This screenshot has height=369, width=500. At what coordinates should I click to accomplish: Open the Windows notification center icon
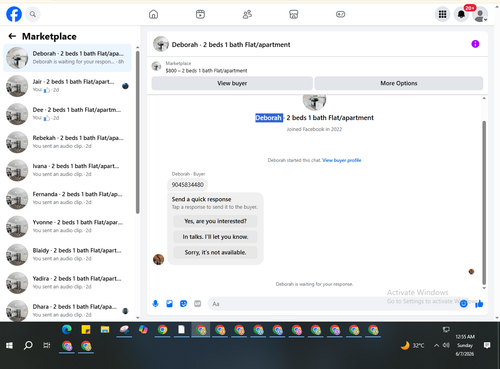click(x=487, y=345)
